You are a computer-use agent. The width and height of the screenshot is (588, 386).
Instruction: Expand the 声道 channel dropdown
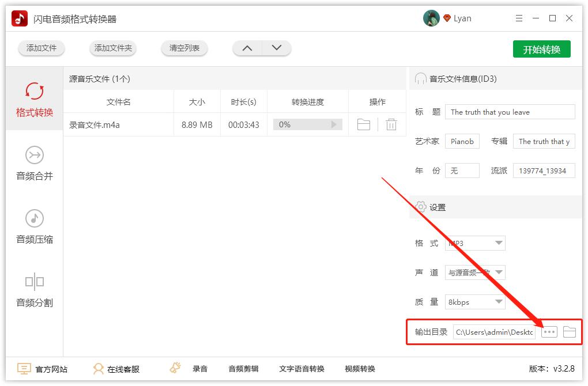[474, 273]
